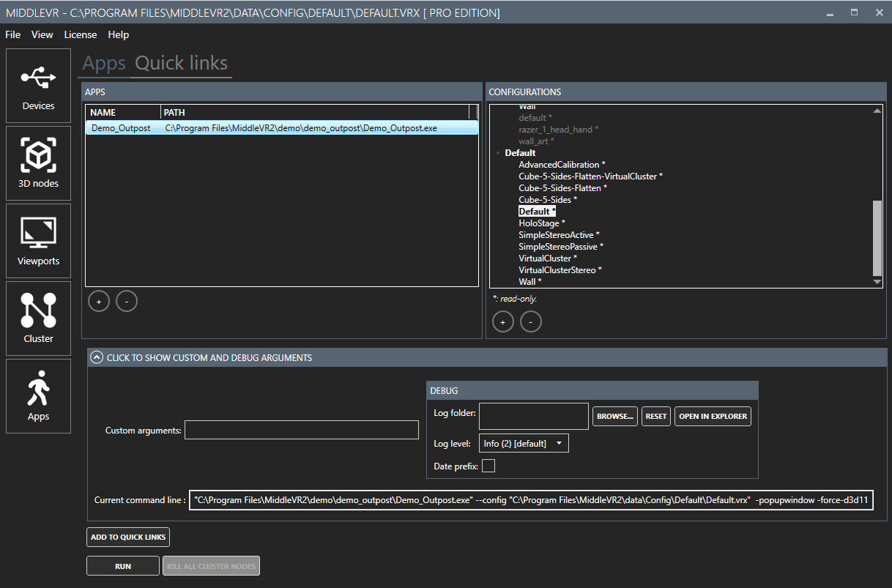Screen dimensions: 892x588
Task: Click the Current command line text field
Action: (531, 500)
